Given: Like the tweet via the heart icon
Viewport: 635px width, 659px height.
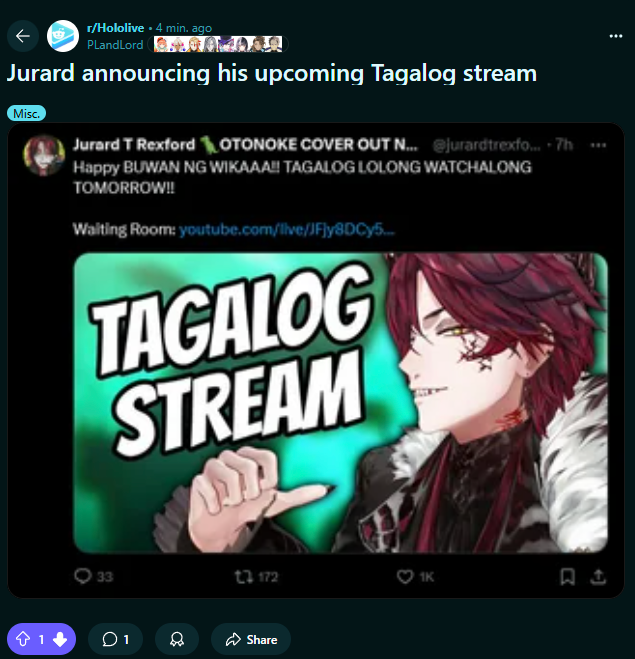Looking at the screenshot, I should point(415,577).
